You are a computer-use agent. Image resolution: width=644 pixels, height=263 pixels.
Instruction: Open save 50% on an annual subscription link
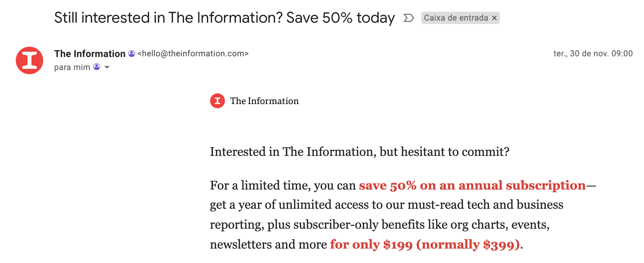472,185
